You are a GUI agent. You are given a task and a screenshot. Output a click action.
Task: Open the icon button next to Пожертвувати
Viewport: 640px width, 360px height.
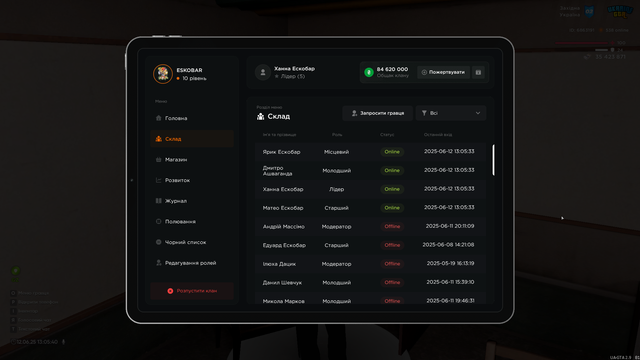pyautogui.click(x=478, y=72)
